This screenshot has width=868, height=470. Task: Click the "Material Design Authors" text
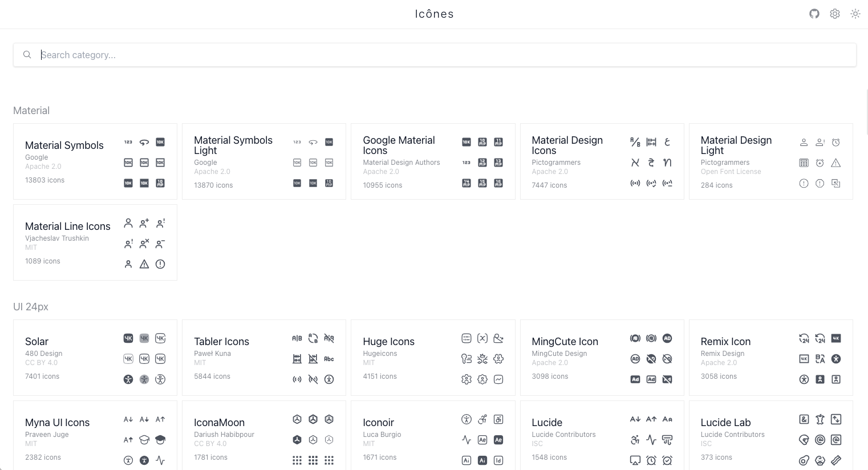click(401, 163)
